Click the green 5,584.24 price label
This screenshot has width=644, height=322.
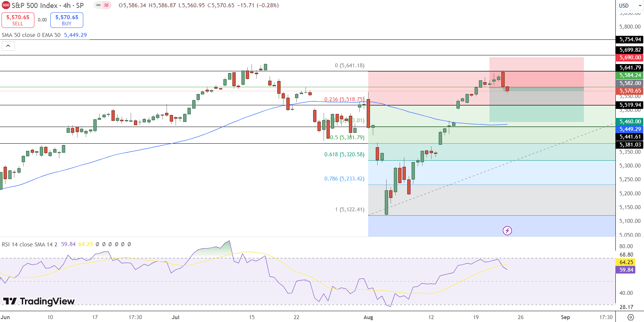coord(630,75)
